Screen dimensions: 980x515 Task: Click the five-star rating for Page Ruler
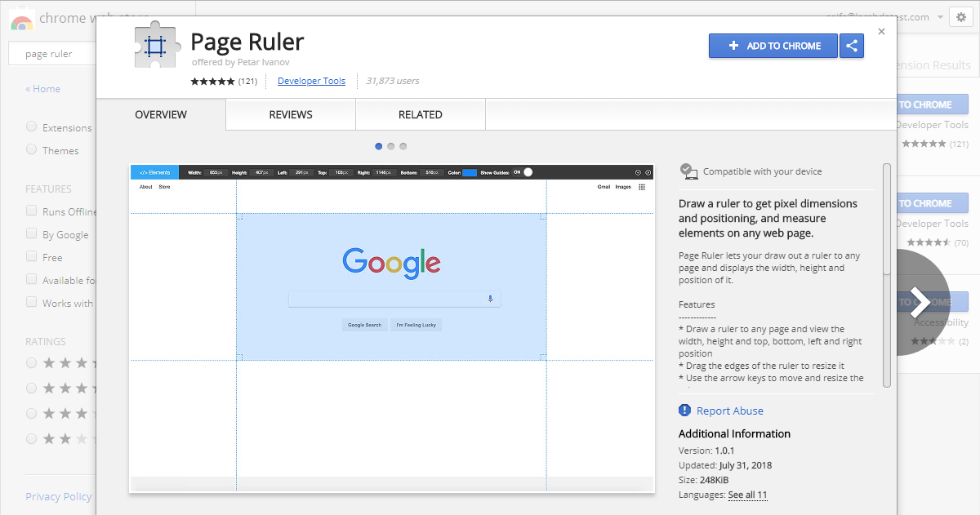pos(212,81)
